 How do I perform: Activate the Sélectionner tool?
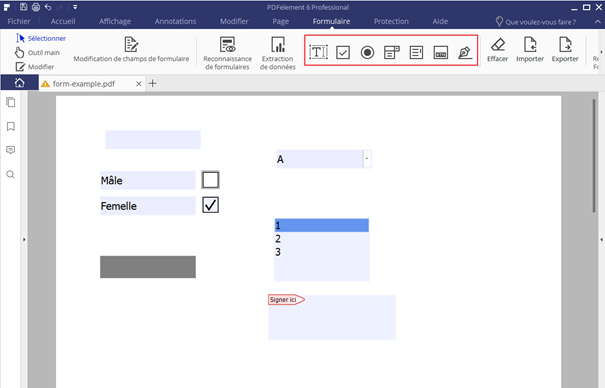click(x=41, y=38)
